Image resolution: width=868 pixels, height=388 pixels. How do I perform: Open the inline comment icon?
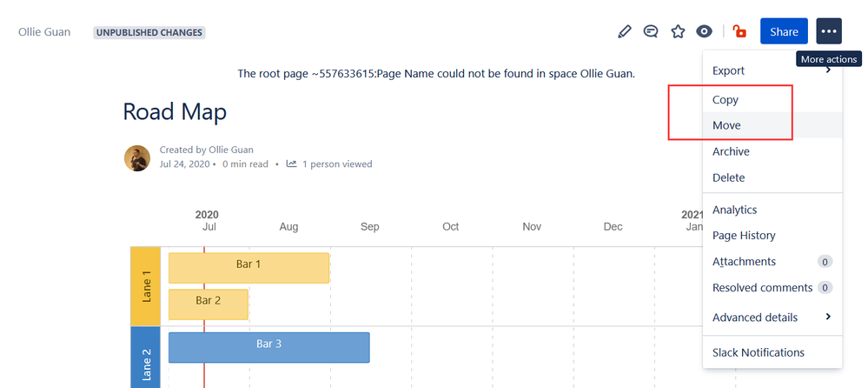[651, 31]
